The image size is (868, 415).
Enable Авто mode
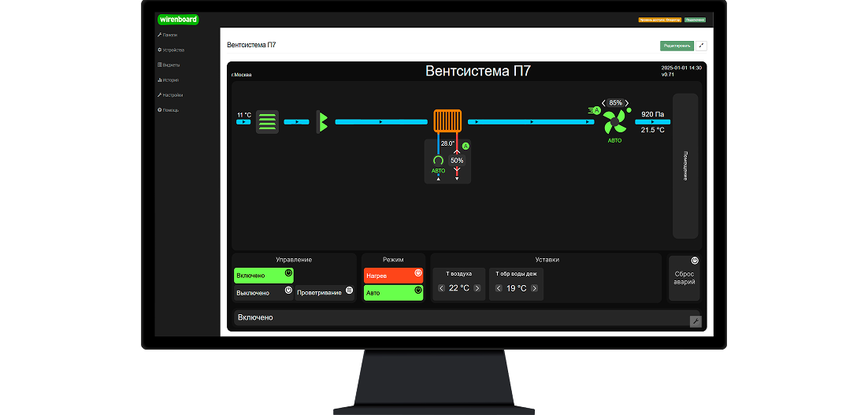click(393, 293)
